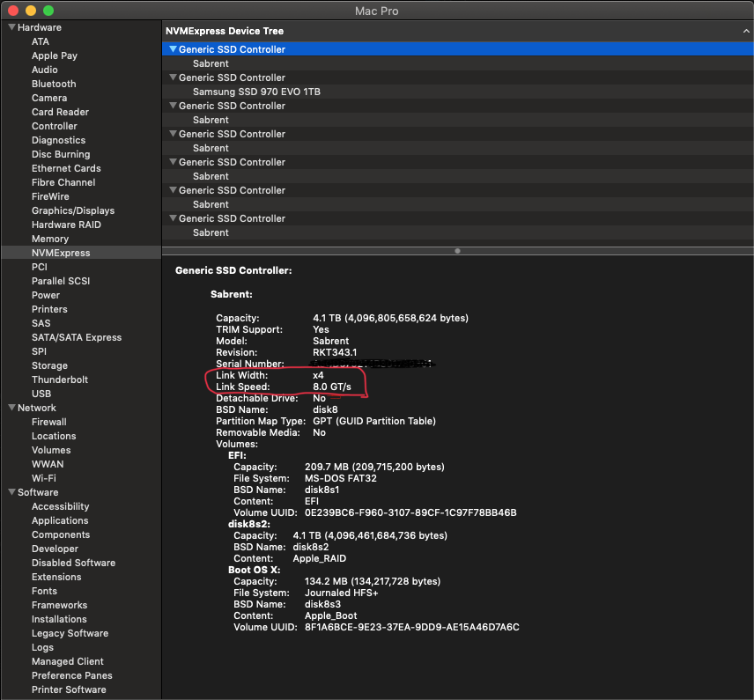Open Legacy Software in the sidebar
Screen dimensions: 754x700
point(70,634)
